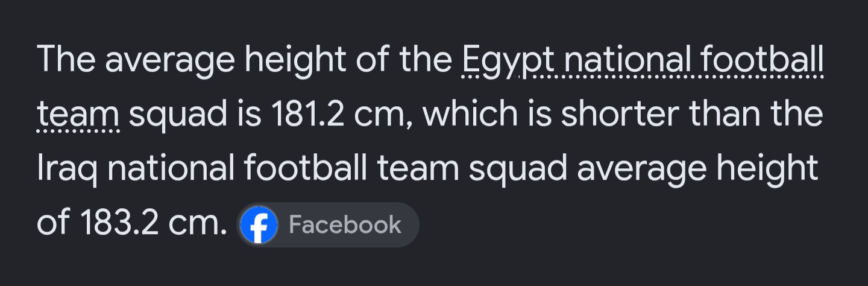Click the underlined word 'team' on second line
This screenshot has width=868, height=286.
click(78, 115)
